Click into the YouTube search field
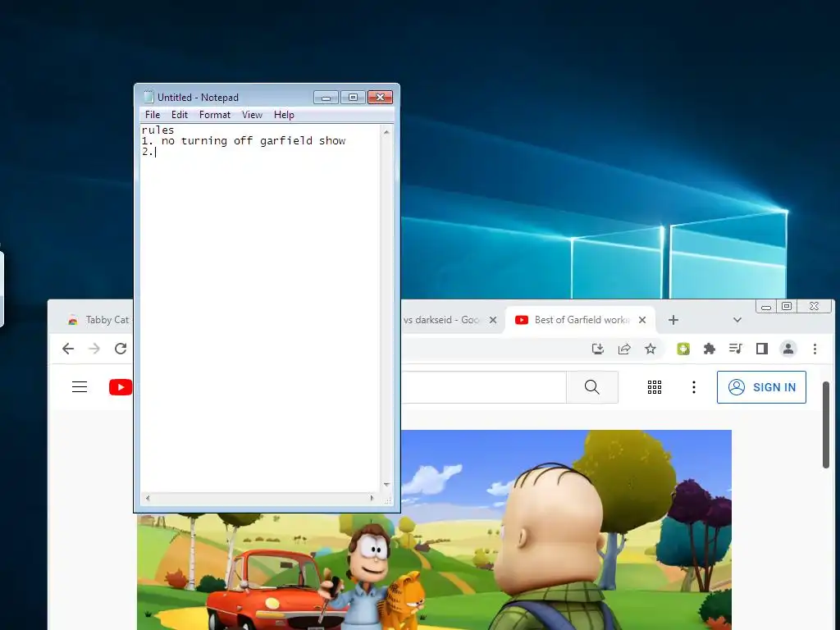840x630 pixels. pyautogui.click(x=483, y=387)
